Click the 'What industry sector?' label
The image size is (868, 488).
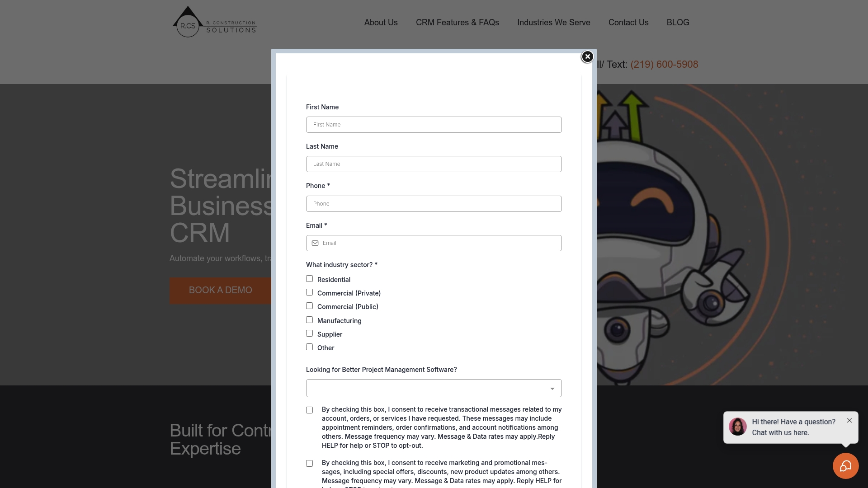[x=341, y=265]
